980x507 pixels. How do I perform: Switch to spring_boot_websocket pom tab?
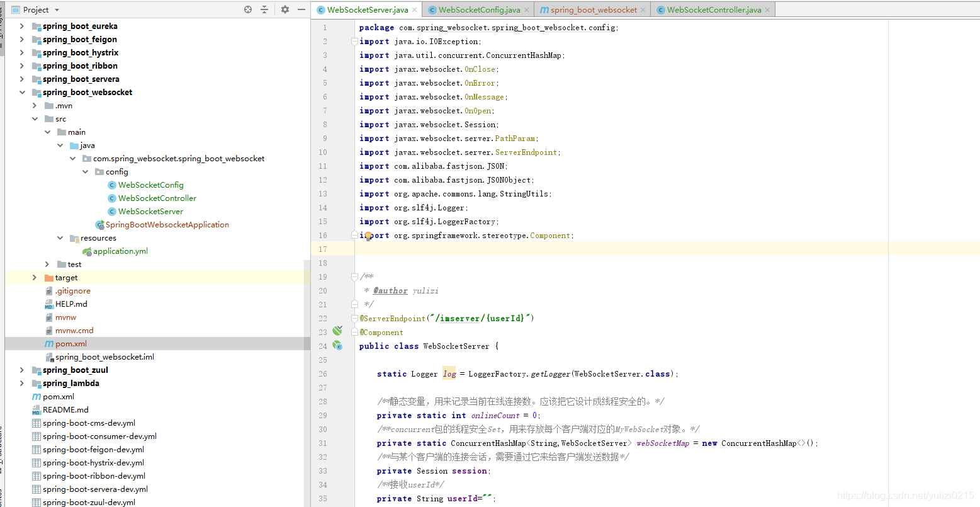(594, 9)
